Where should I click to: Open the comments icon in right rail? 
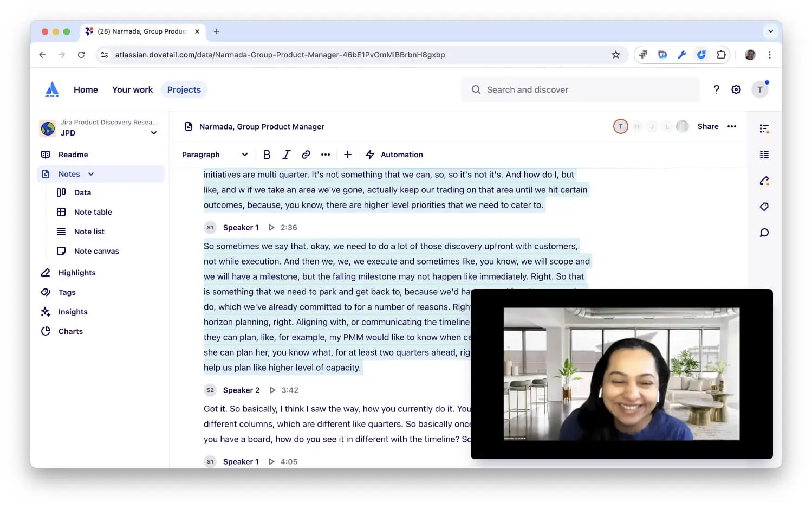click(764, 233)
